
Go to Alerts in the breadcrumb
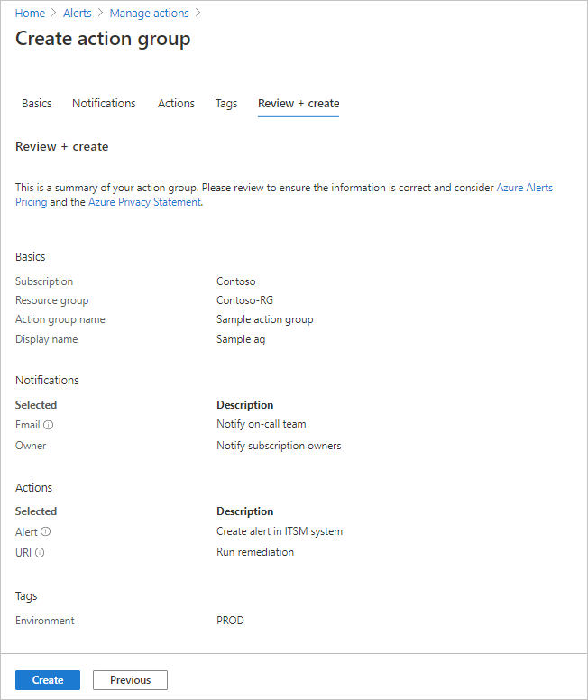point(78,14)
